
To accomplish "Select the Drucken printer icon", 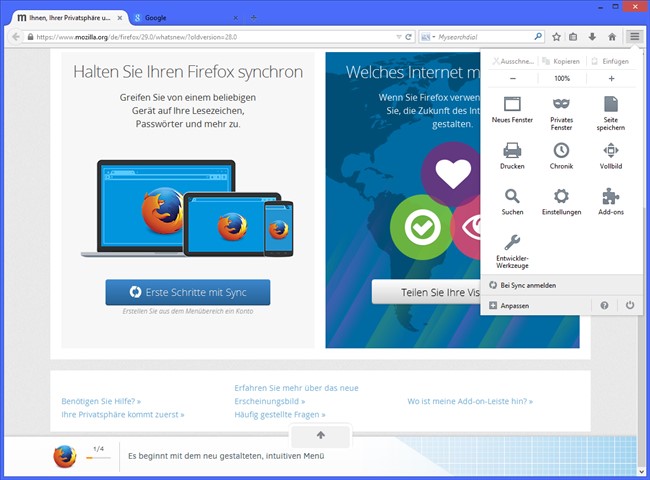I will [x=512, y=150].
